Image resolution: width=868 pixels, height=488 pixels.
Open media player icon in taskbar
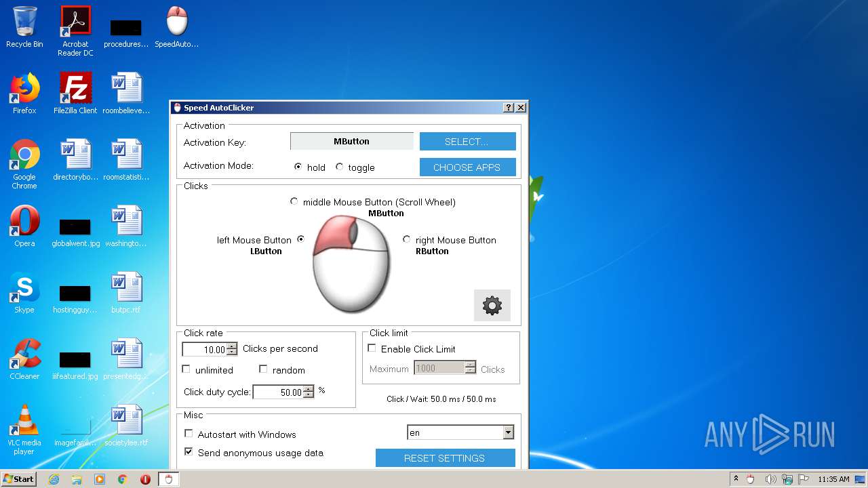click(100, 479)
